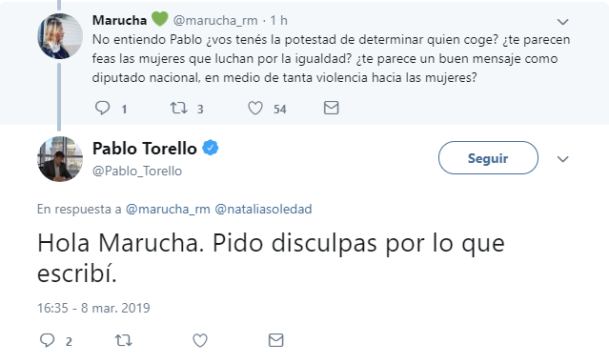Open Marucha's profile picture

pyautogui.click(x=60, y=36)
